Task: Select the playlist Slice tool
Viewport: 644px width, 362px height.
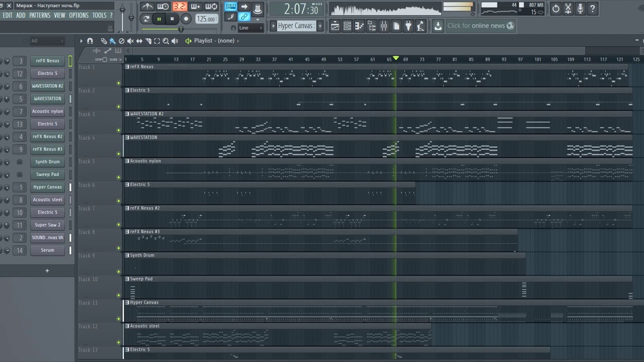Action: (148, 41)
